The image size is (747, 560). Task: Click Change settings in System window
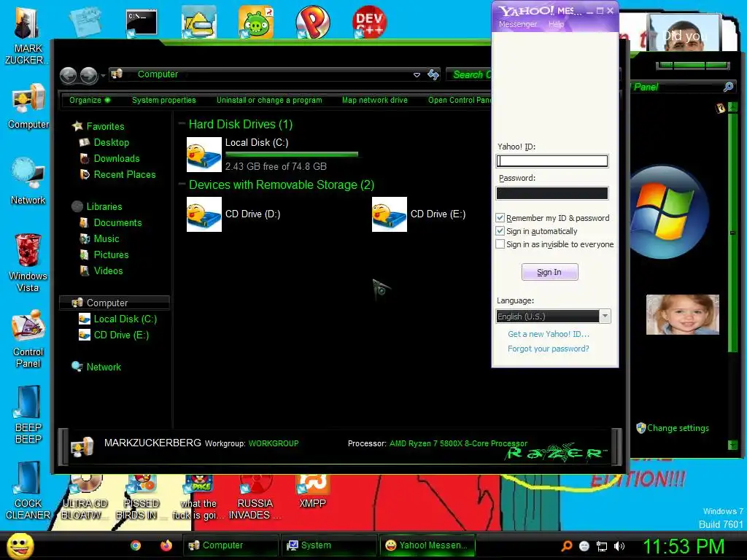[678, 427]
